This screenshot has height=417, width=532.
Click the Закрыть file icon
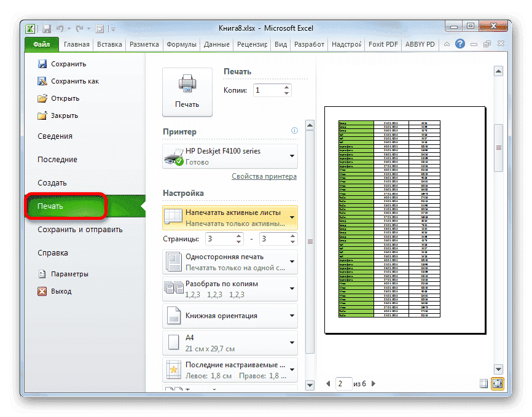click(42, 115)
